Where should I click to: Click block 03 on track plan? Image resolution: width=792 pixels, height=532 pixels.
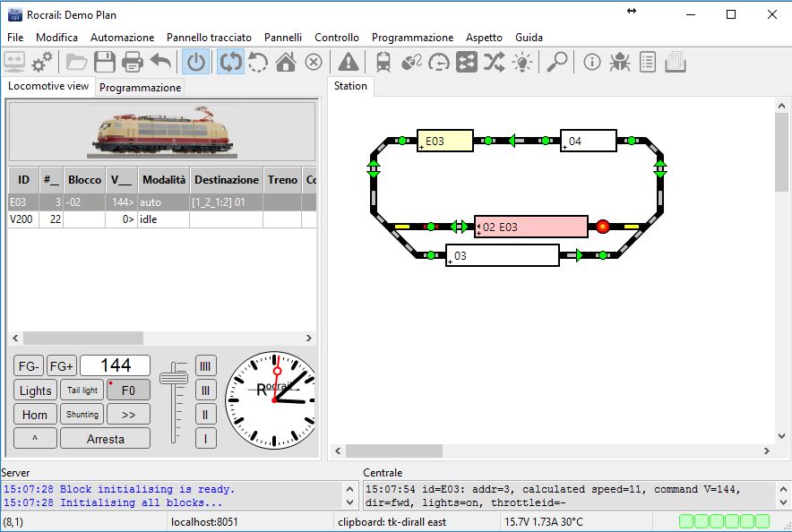[x=503, y=255]
